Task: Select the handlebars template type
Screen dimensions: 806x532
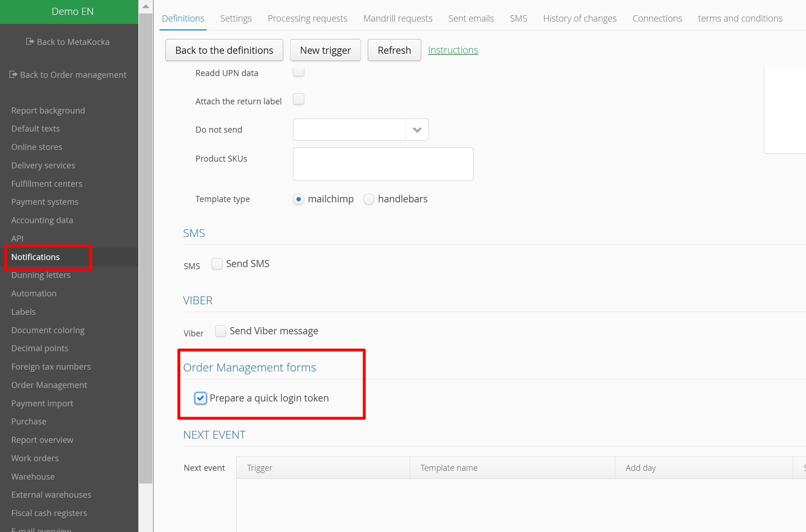Action: pos(369,199)
